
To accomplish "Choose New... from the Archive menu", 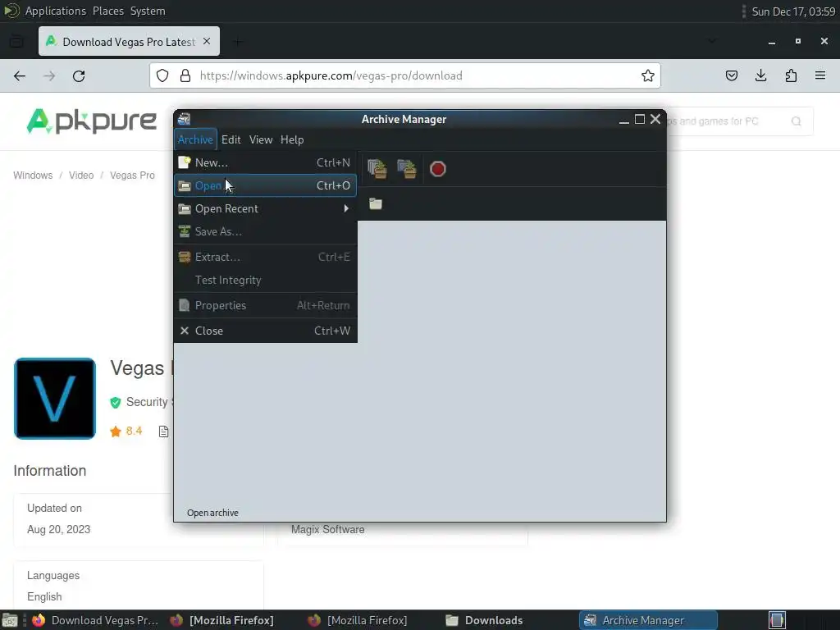I will click(265, 162).
